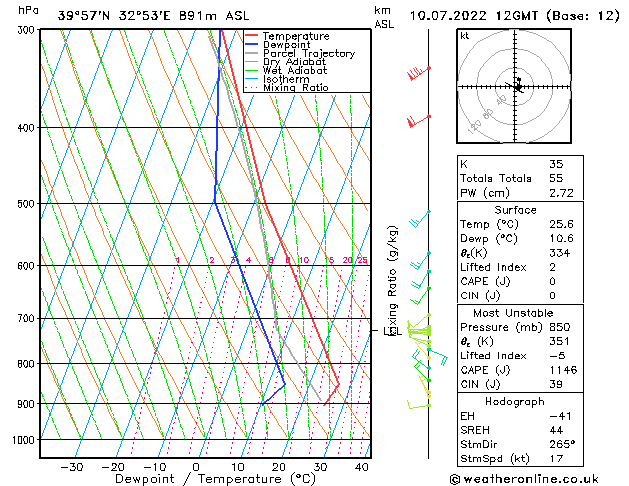Click the '300' hPa pressure label
The height and width of the screenshot is (486, 629).
(x=28, y=30)
